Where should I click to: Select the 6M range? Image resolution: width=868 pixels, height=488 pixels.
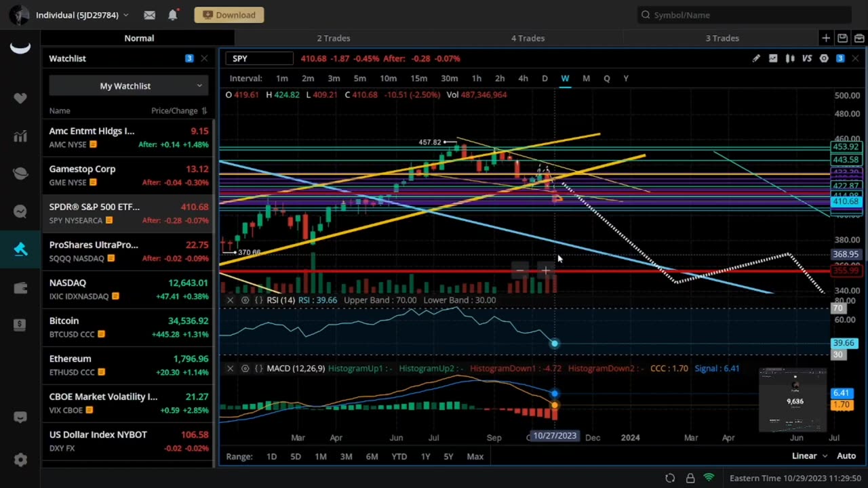point(372,456)
